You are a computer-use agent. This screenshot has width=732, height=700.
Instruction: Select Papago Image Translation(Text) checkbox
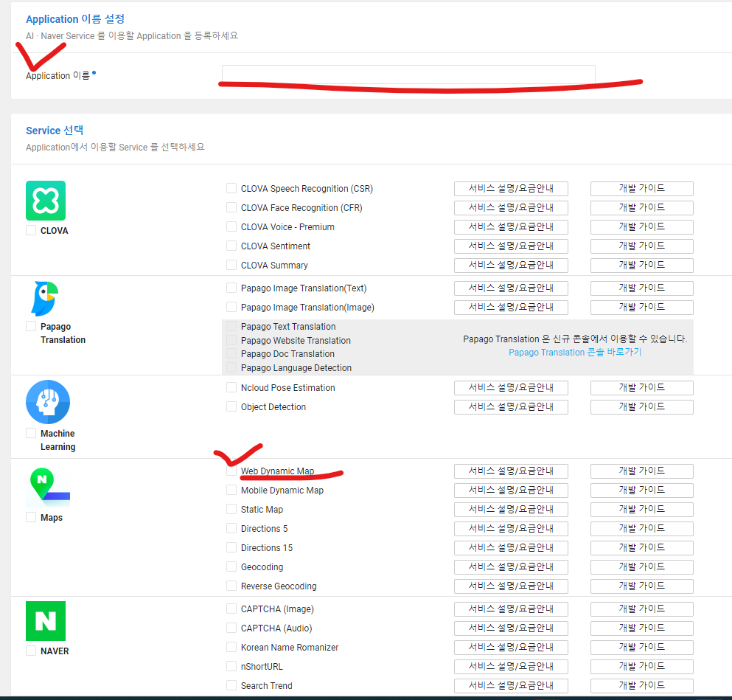(x=231, y=288)
